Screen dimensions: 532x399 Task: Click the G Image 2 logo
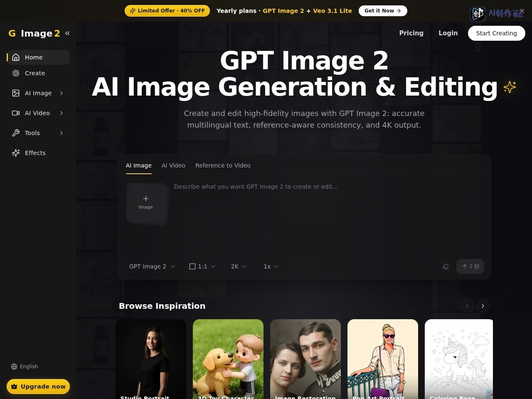tap(34, 33)
